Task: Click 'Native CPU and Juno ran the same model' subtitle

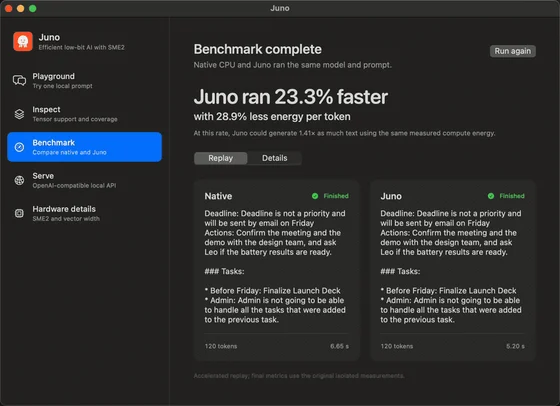Action: [x=292, y=65]
